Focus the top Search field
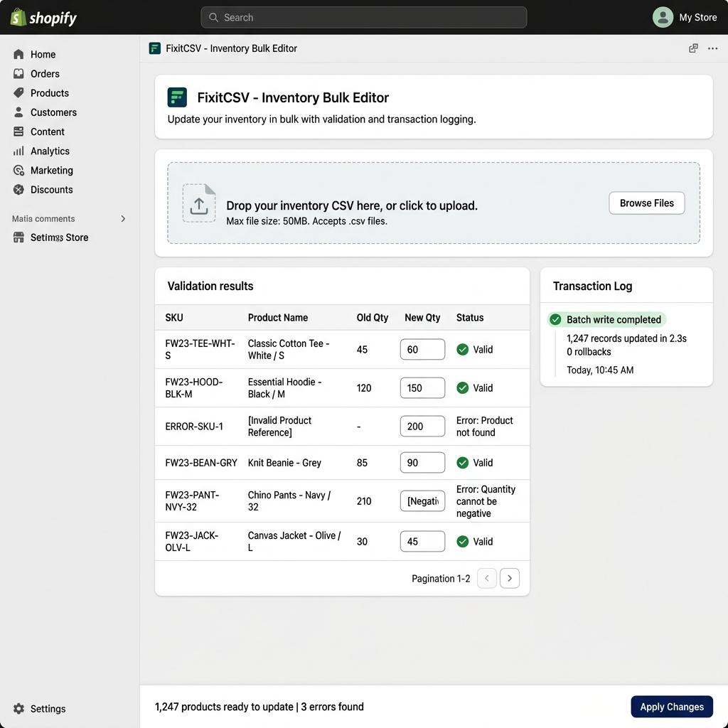The width and height of the screenshot is (728, 728). click(363, 18)
